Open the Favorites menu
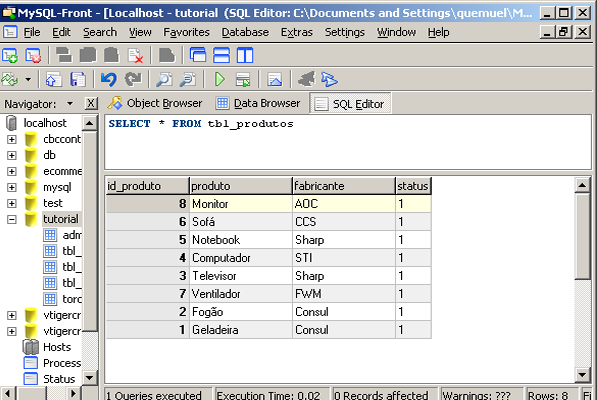The height and width of the screenshot is (400, 597). [186, 32]
